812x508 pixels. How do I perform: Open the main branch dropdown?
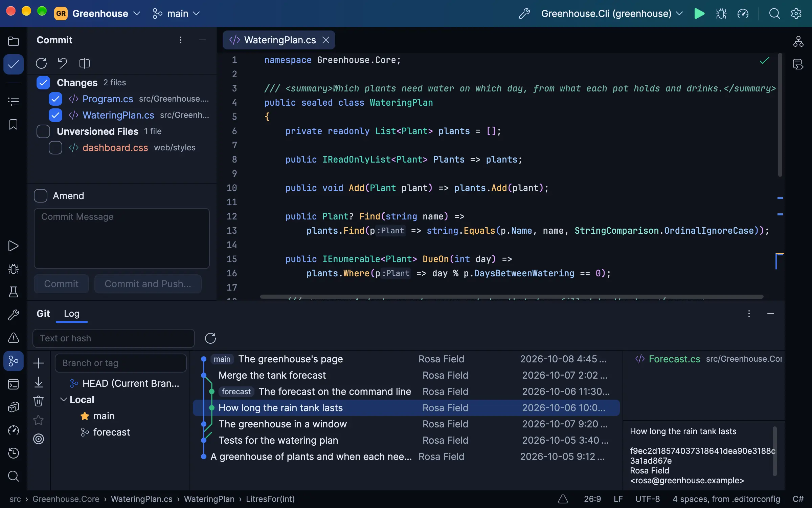coord(176,14)
